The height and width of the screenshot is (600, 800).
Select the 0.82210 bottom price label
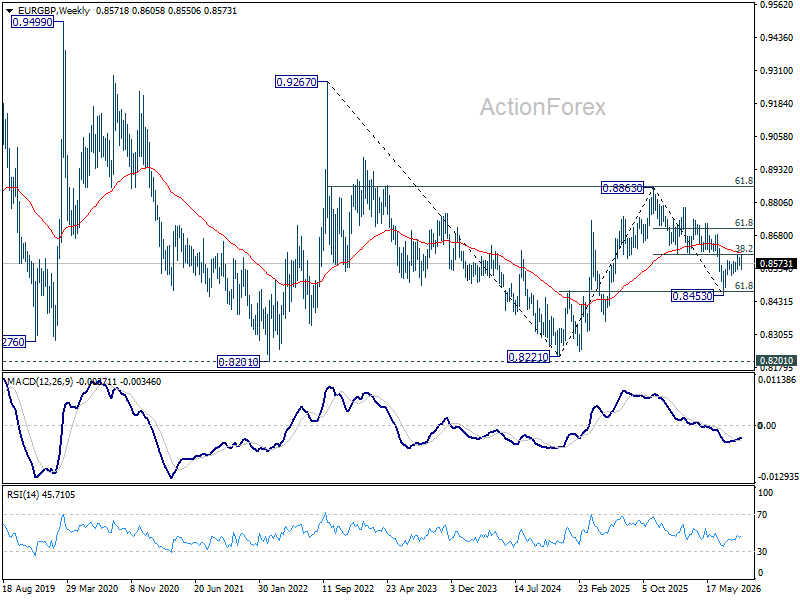(x=529, y=357)
